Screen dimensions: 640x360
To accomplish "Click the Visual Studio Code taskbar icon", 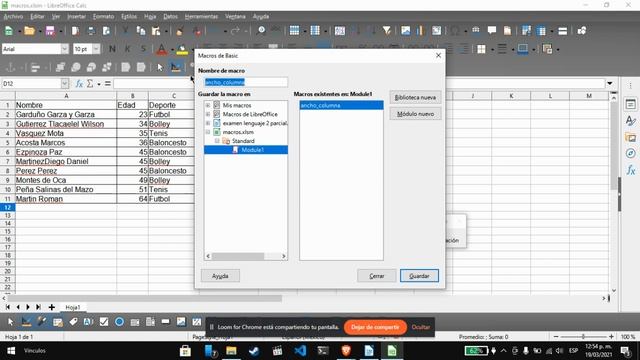I will [x=300, y=351].
